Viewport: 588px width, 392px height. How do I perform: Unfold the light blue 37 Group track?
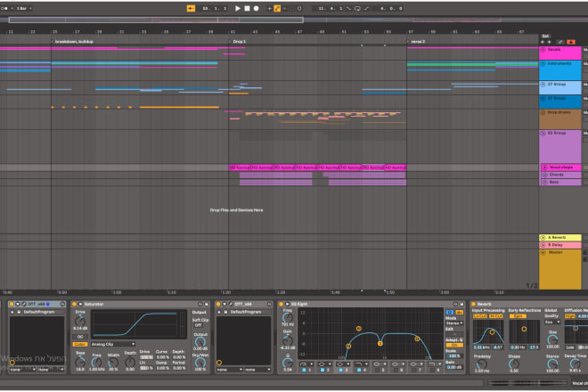point(543,85)
